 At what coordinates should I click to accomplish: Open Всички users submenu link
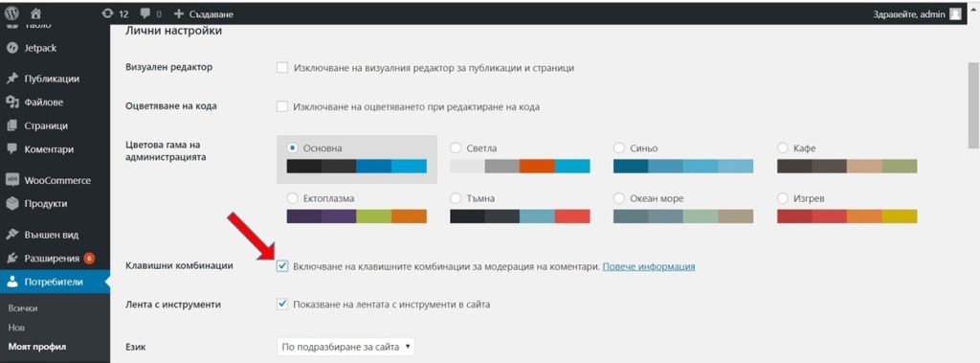[23, 308]
